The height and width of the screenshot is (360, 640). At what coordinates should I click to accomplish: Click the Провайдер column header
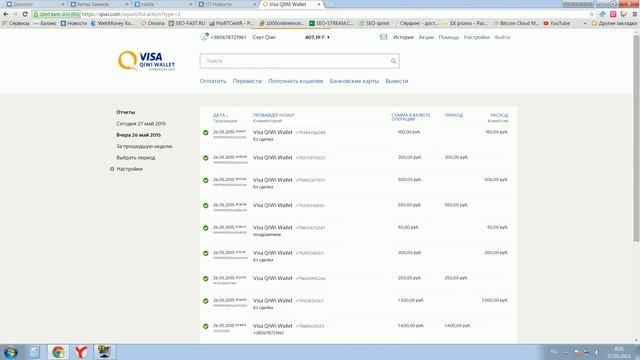pyautogui.click(x=273, y=116)
